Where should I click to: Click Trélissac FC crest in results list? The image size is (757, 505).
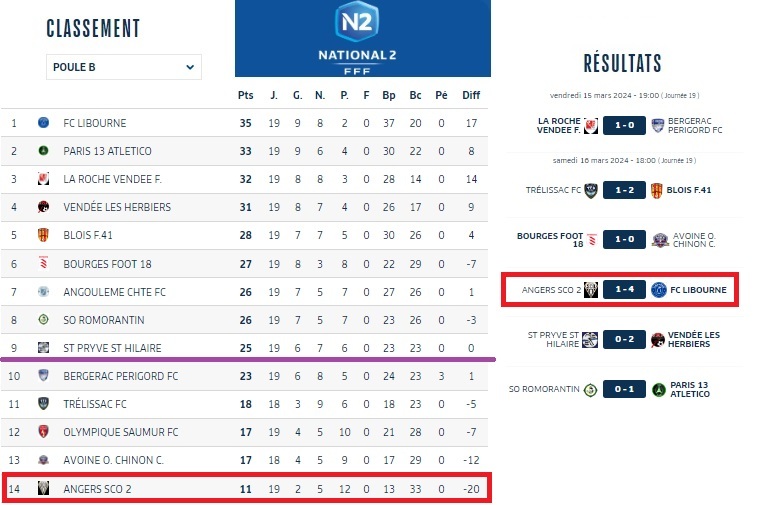coord(592,190)
